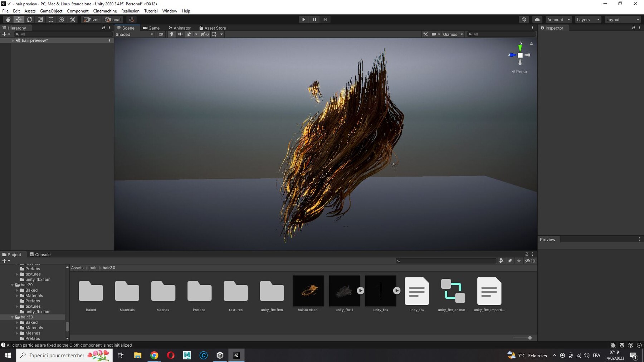Open the File menu
Screen dimensions: 644x362
pyautogui.click(x=5, y=11)
